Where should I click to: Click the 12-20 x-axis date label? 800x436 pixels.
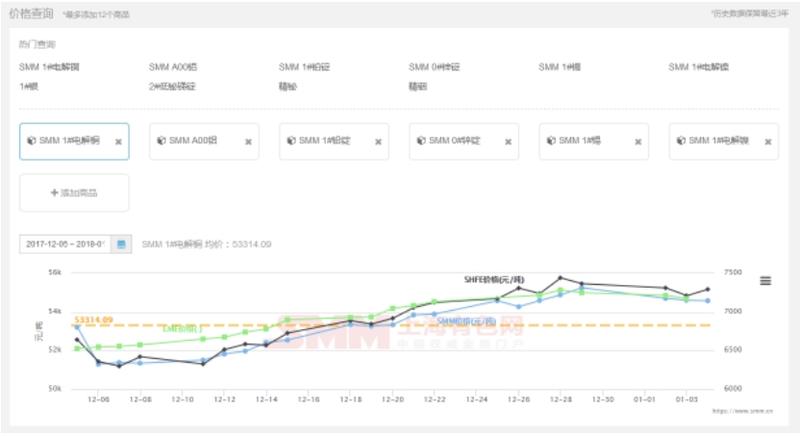[392, 399]
